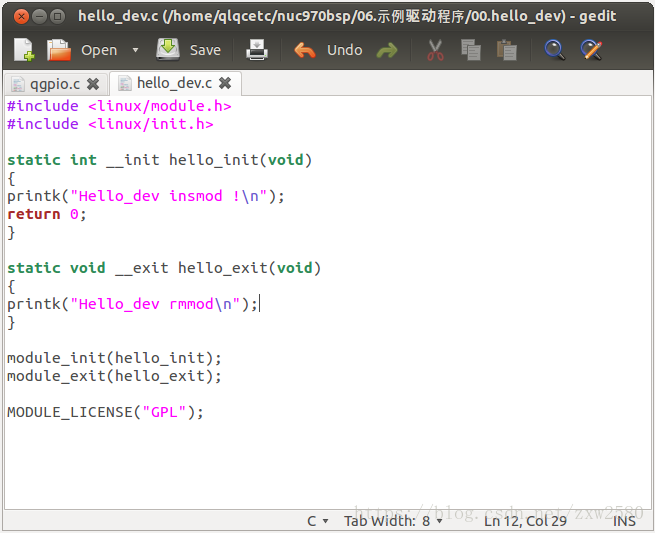Click the 'Hello_dev insmod !\n' printk line

tap(146, 196)
